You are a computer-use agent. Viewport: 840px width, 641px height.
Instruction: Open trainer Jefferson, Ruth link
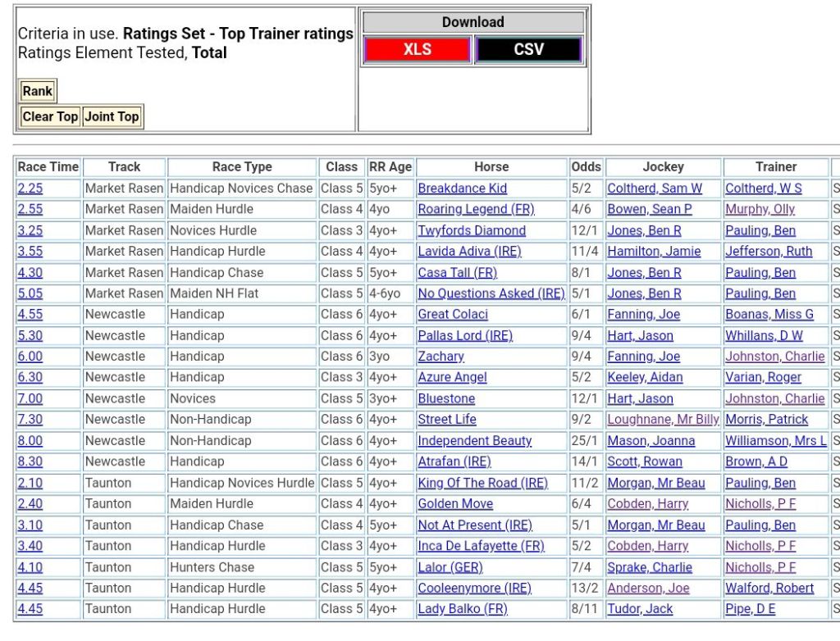pos(768,252)
